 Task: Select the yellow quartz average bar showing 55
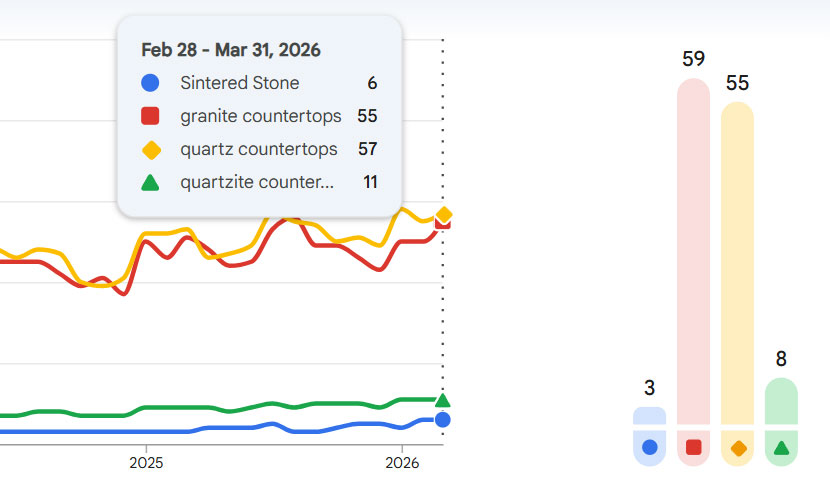click(x=737, y=260)
